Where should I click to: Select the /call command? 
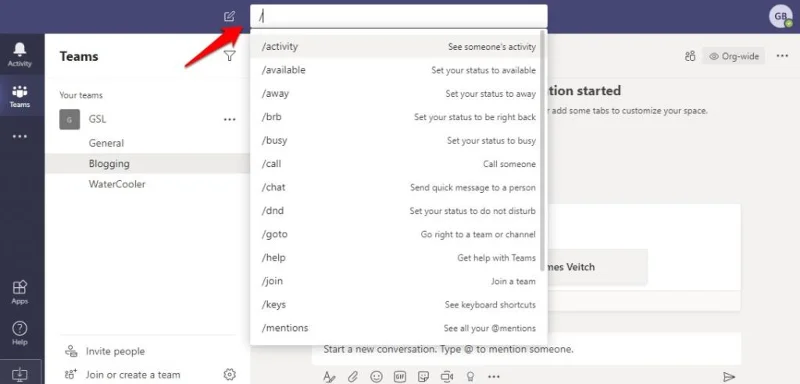click(398, 164)
